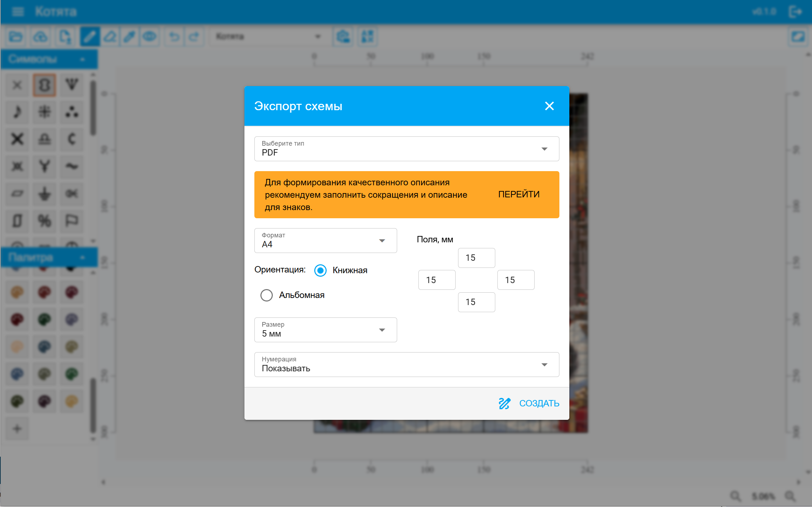
Task: Open the Выберите тип PDF dropdown
Action: coord(407,149)
